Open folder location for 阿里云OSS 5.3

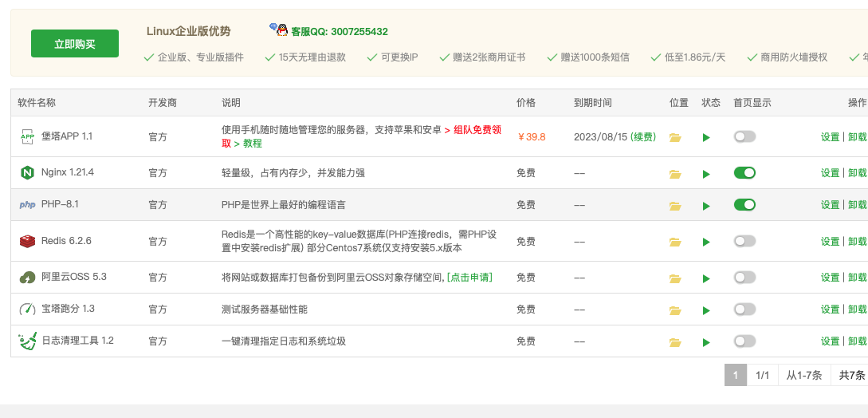[x=675, y=278]
